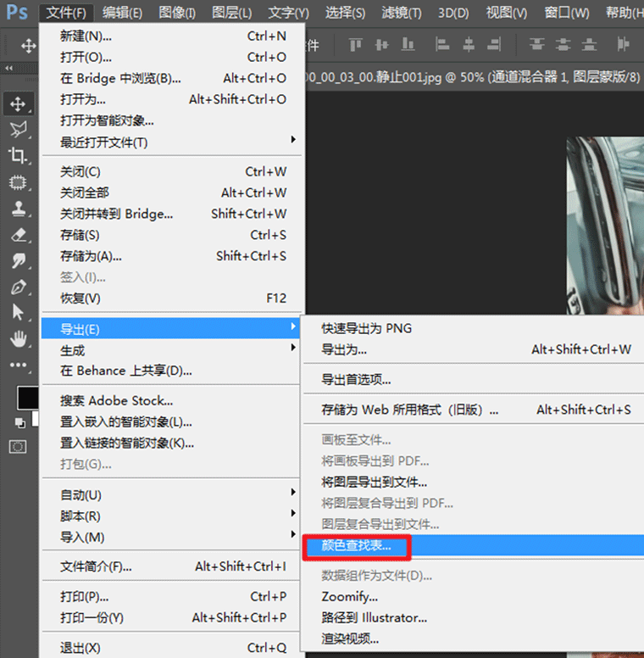Expand the 导入(M) submenu
This screenshot has height=658, width=644.
(171, 537)
